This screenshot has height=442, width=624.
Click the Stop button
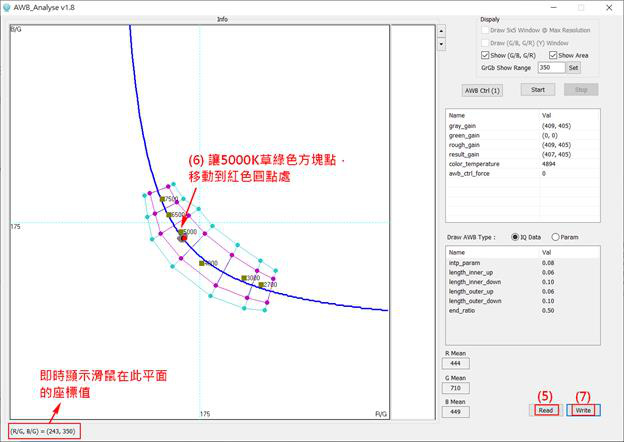coord(581,90)
